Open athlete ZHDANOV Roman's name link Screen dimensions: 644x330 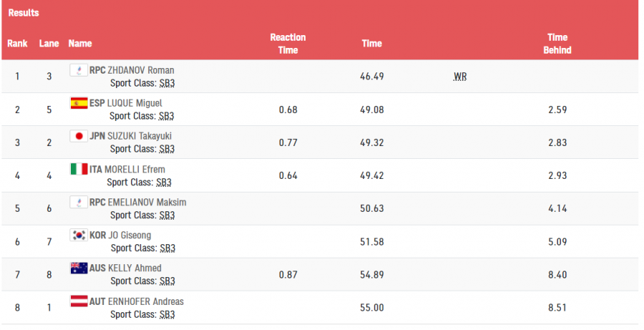(x=141, y=70)
